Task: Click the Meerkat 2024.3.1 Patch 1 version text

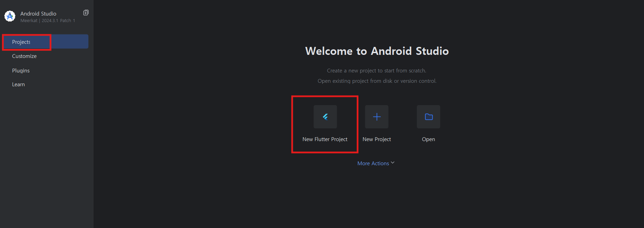Action: [48, 21]
